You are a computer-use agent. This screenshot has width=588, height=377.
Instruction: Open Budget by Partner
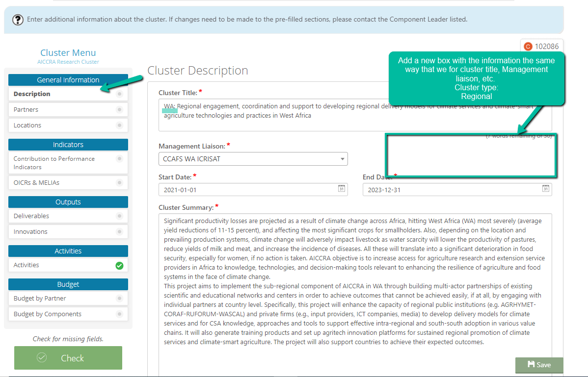coord(68,299)
